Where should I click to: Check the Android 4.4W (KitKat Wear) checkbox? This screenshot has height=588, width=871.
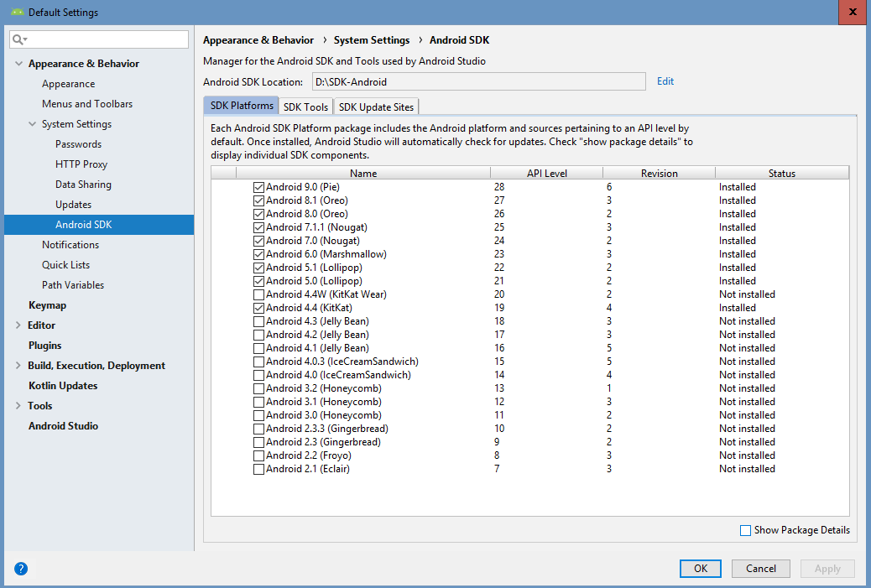(x=258, y=294)
